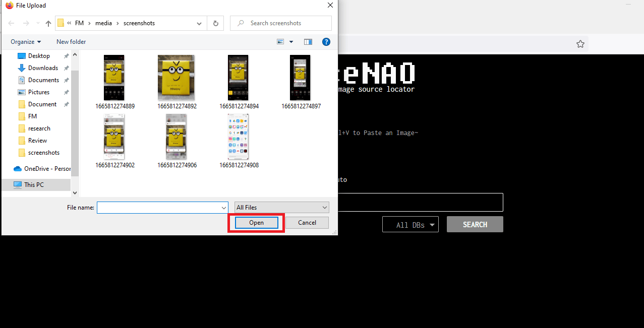The image size is (644, 328).
Task: Go back with the Back arrow
Action: pos(11,23)
